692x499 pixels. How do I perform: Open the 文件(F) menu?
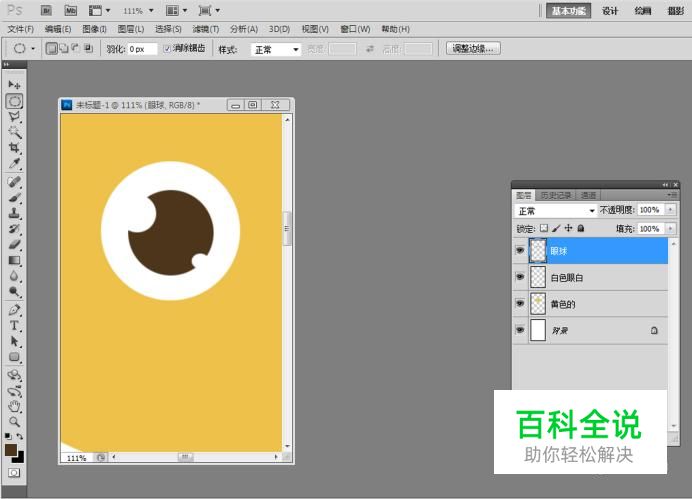(20, 29)
